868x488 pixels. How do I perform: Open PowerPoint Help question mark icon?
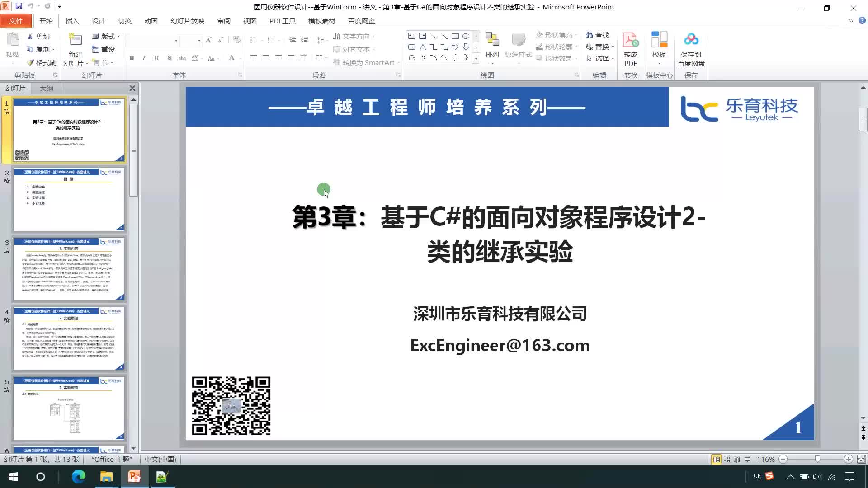click(862, 21)
